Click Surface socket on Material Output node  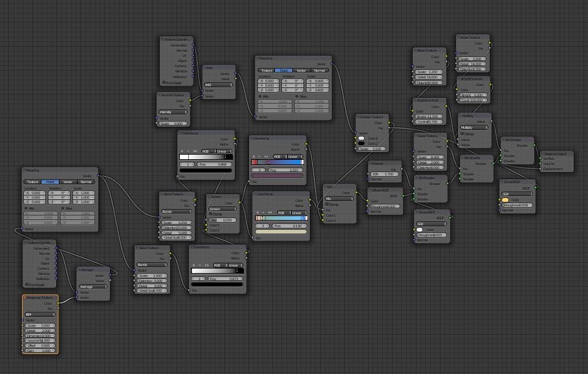coord(541,159)
